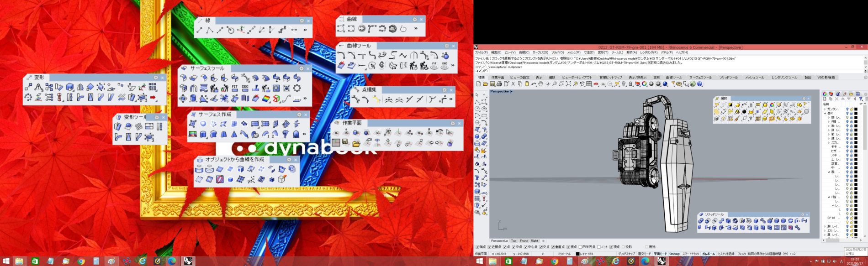The height and width of the screenshot is (266, 868).
Task: Switch to the Right viewport tab
Action: tap(535, 241)
